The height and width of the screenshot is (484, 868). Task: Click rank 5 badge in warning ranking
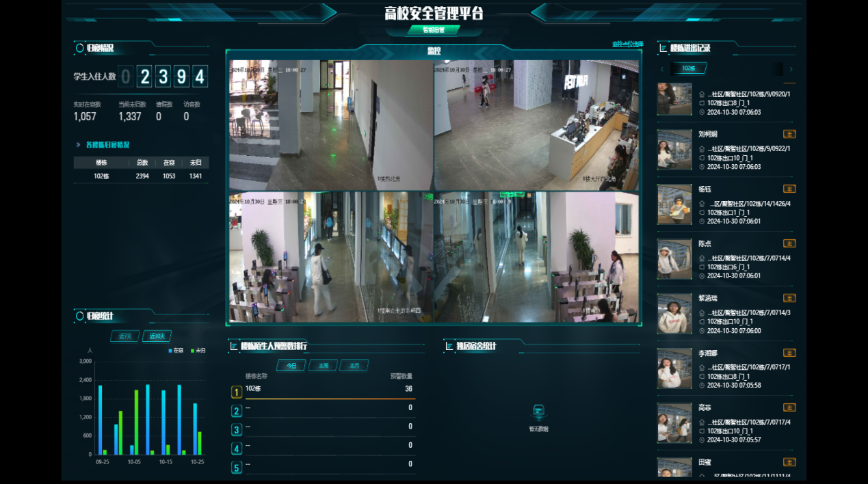pos(237,468)
